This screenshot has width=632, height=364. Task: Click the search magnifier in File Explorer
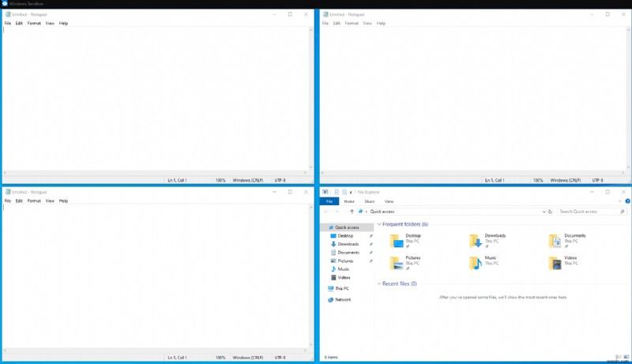pos(623,212)
